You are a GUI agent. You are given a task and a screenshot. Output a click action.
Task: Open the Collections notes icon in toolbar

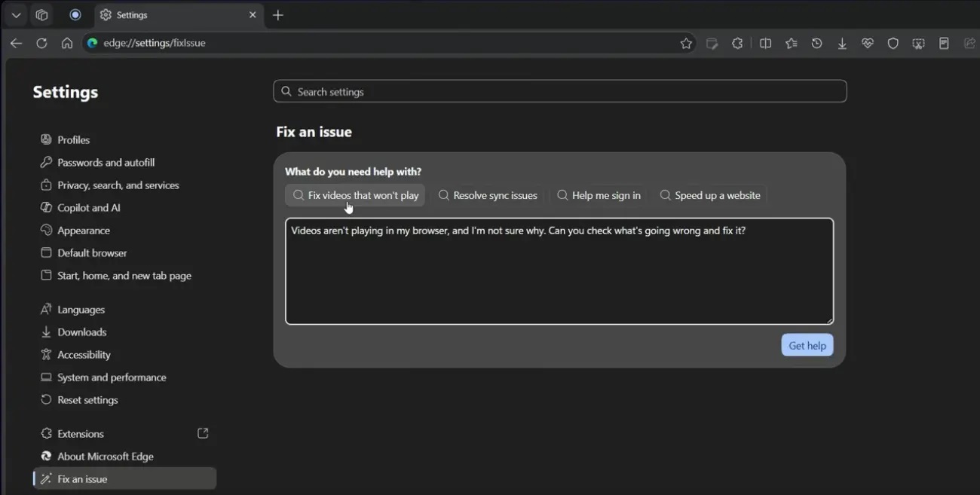pyautogui.click(x=944, y=44)
